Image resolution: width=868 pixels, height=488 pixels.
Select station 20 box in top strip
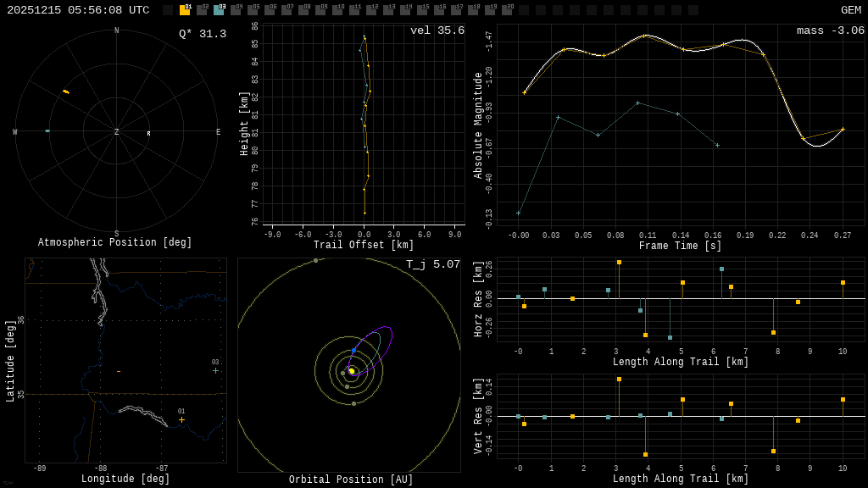point(507,9)
